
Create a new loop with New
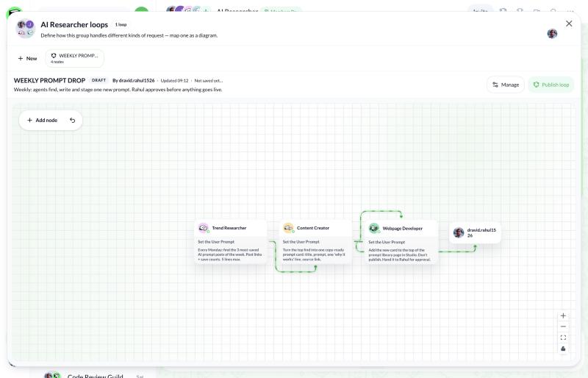[27, 59]
